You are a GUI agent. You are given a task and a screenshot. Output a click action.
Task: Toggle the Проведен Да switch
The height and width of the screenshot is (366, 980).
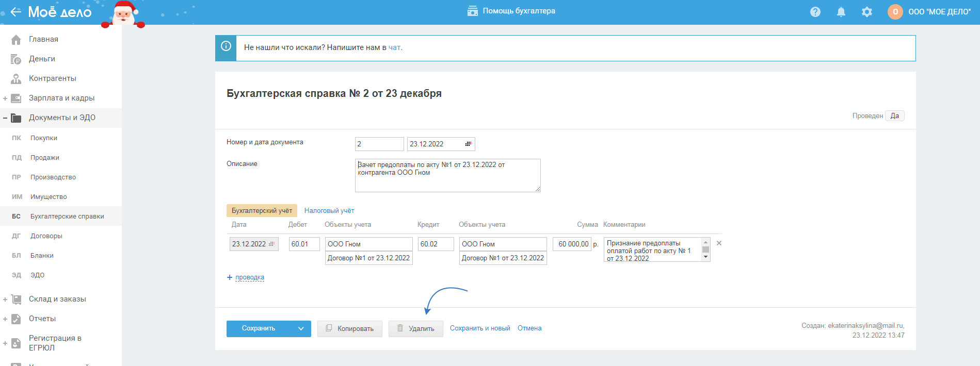[x=895, y=116]
